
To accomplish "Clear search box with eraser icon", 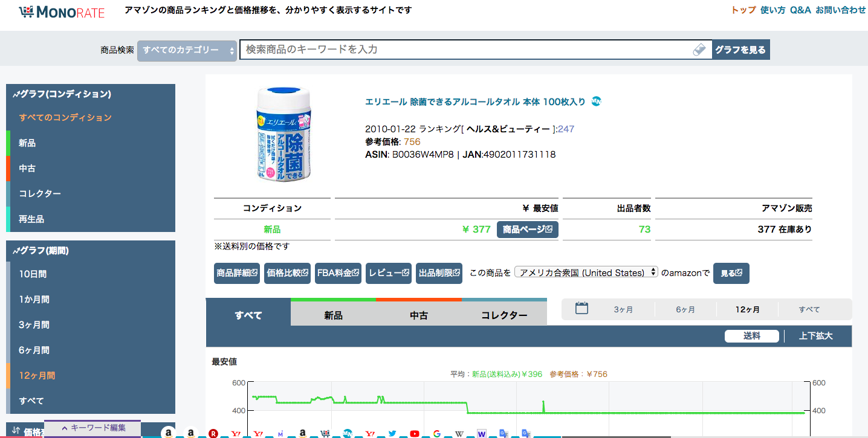I will click(699, 50).
